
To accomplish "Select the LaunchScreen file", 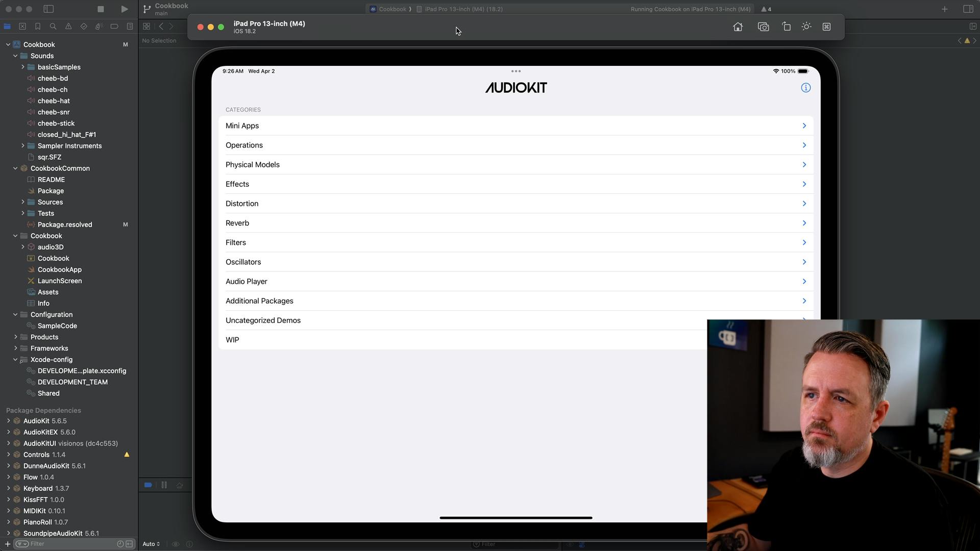I will [60, 281].
